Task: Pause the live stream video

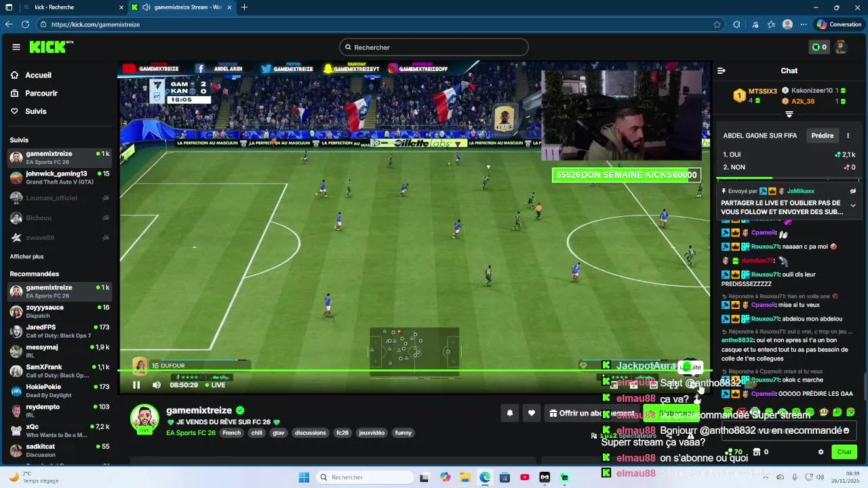Action: (136, 385)
